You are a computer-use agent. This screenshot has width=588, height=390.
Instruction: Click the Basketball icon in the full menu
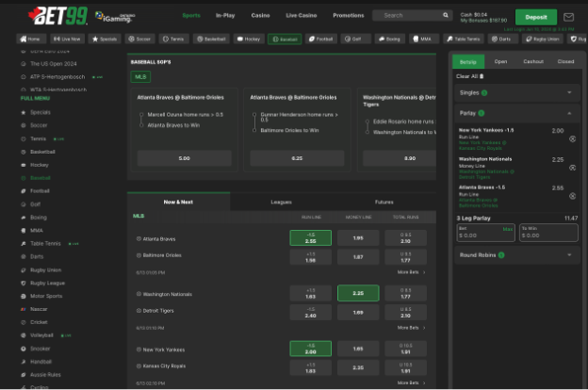24,152
